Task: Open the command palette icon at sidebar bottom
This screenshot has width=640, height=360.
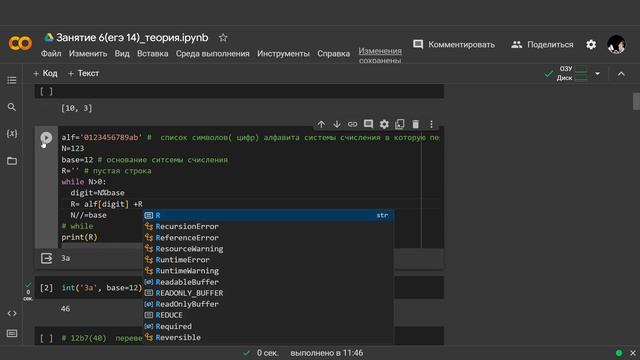Action: click(12, 333)
